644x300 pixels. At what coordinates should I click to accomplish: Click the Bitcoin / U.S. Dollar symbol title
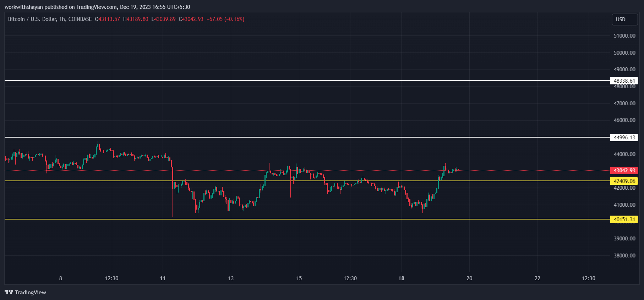point(32,19)
